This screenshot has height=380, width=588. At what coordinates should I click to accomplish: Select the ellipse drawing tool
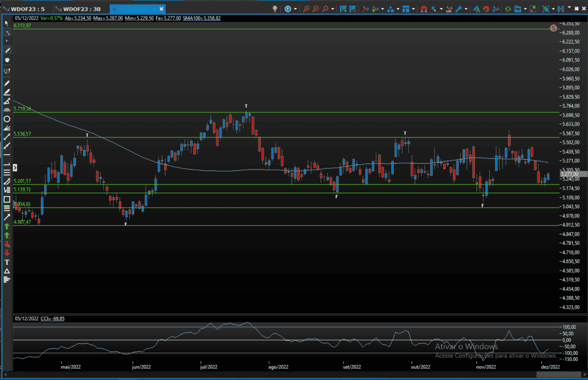click(x=7, y=119)
